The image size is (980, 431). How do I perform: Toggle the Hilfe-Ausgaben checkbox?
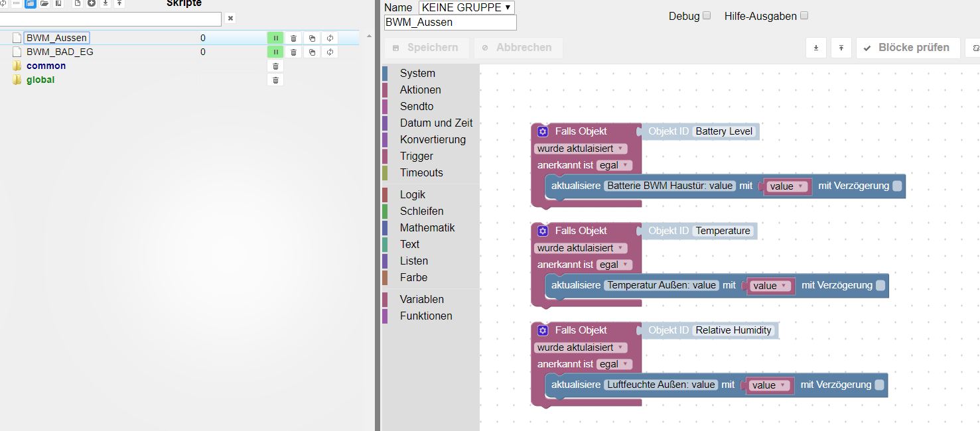pyautogui.click(x=804, y=15)
